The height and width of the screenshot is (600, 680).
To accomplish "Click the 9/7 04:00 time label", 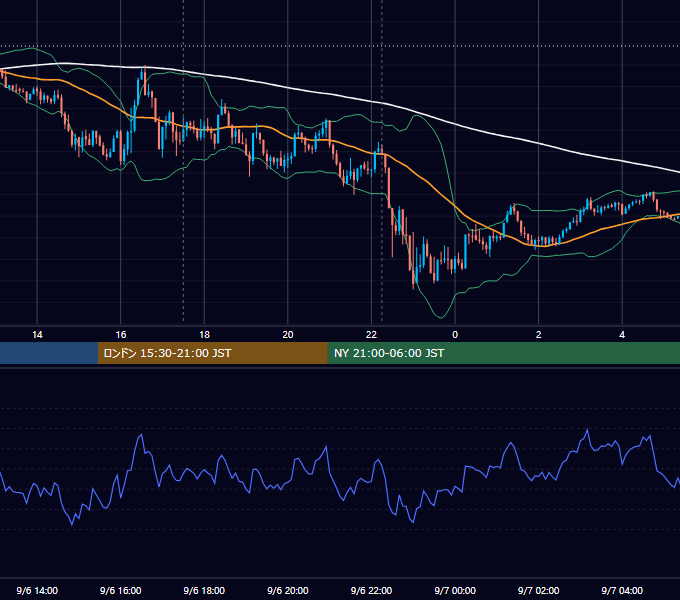I will pos(622,591).
